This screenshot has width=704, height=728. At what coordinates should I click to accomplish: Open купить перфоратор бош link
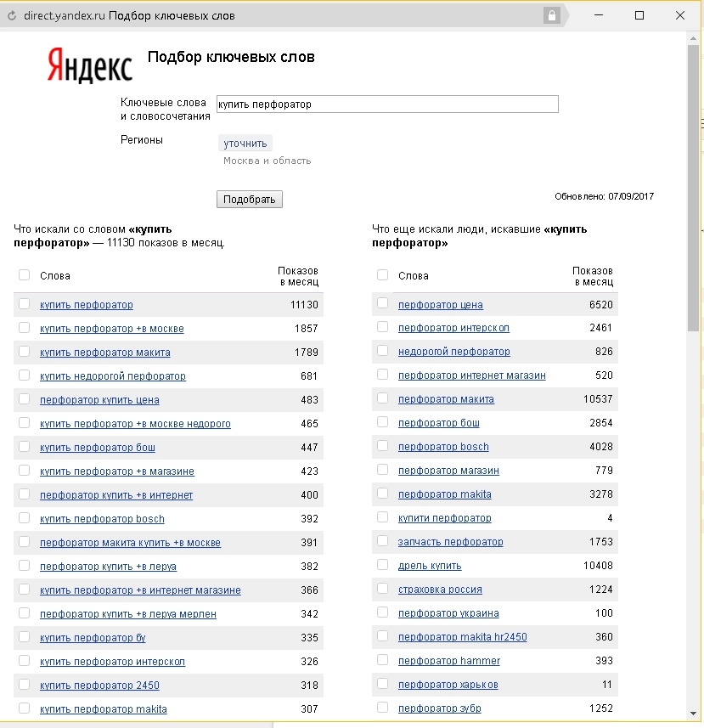(98, 448)
